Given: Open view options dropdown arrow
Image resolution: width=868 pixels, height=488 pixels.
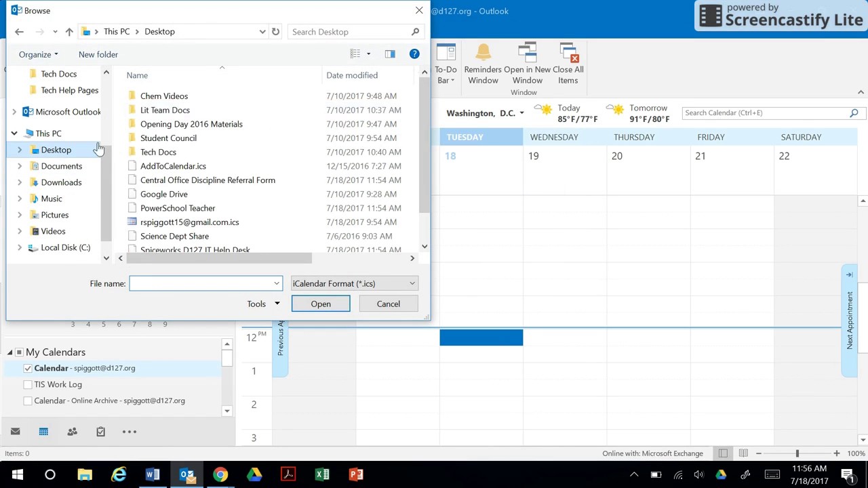Looking at the screenshot, I should click(x=368, y=54).
